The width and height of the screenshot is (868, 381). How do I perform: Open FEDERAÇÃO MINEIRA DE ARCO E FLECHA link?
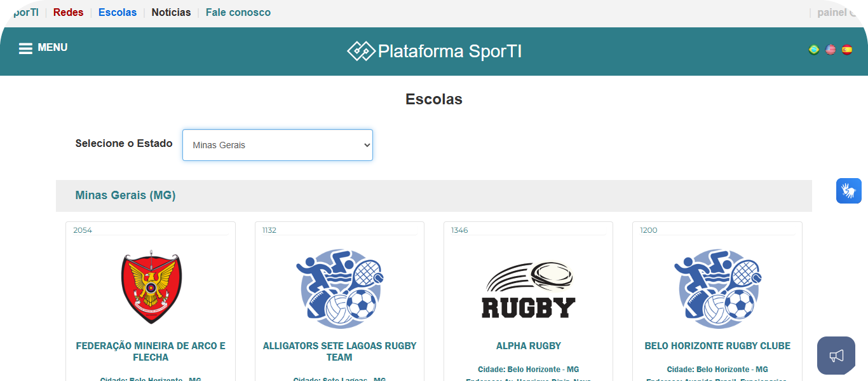pos(151,352)
